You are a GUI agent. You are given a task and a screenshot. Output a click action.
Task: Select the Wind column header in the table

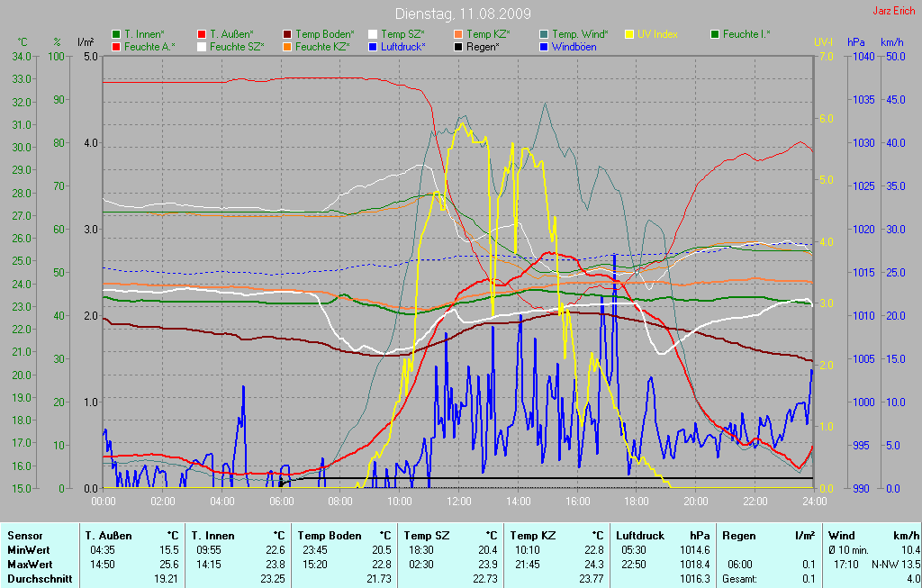pyautogui.click(x=842, y=536)
